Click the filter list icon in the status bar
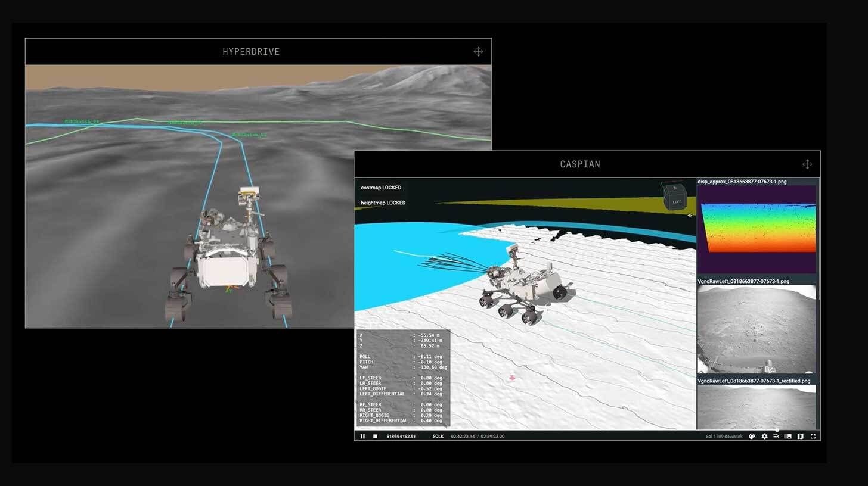This screenshot has height=486, width=868. coord(776,436)
